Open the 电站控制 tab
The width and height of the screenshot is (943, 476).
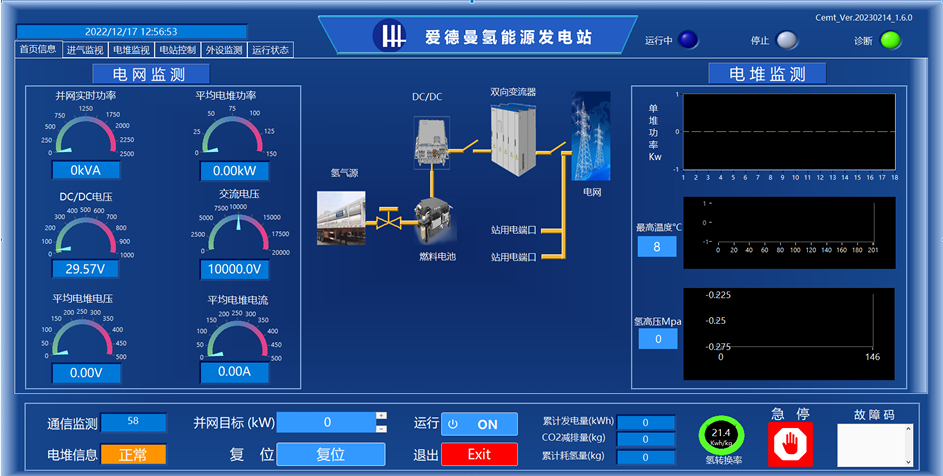177,50
